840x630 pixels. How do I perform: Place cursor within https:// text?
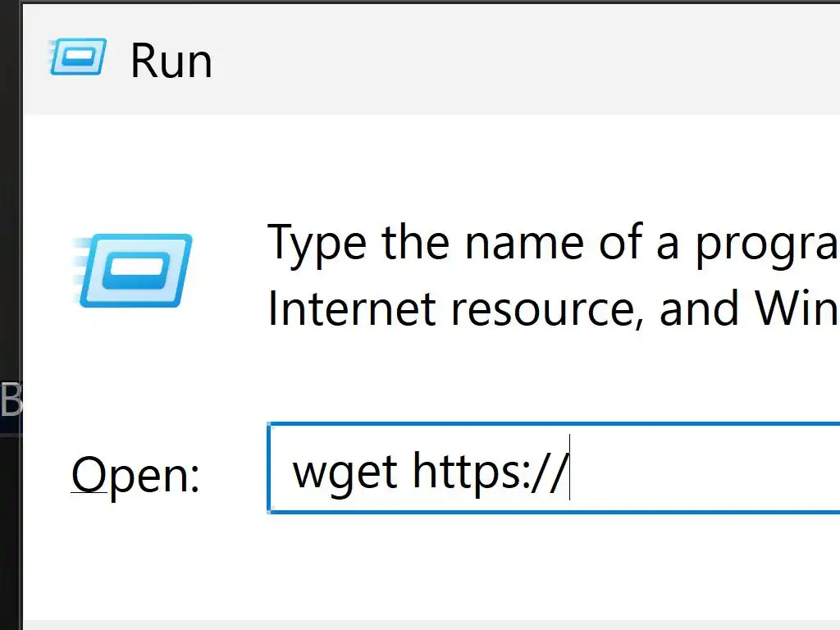[x=491, y=470]
